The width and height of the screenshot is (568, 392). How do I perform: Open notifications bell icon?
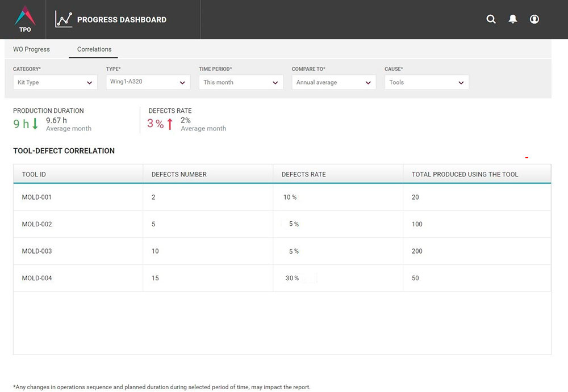pyautogui.click(x=512, y=19)
